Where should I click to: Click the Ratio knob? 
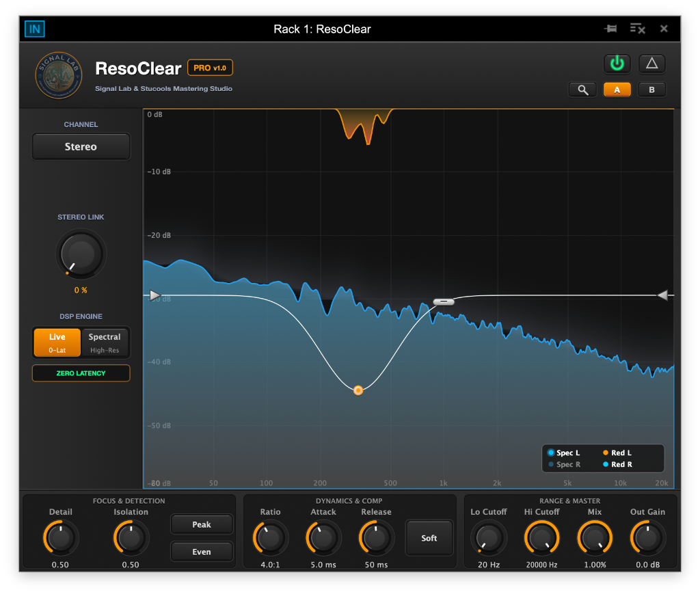pyautogui.click(x=271, y=538)
